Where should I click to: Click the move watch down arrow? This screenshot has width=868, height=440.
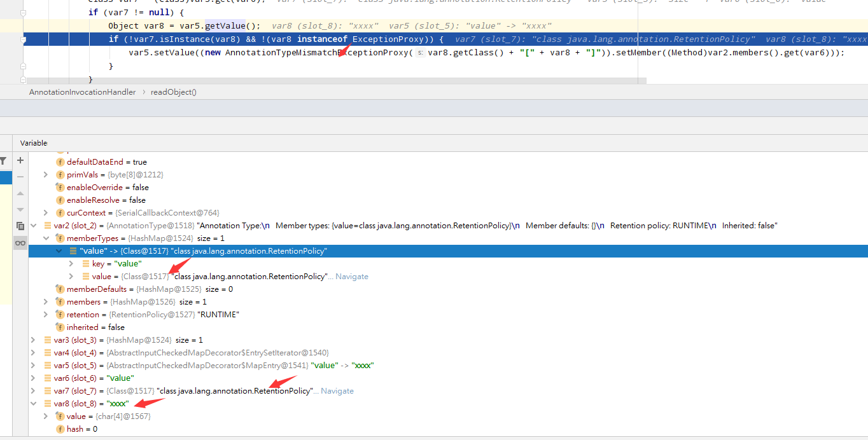coord(20,209)
